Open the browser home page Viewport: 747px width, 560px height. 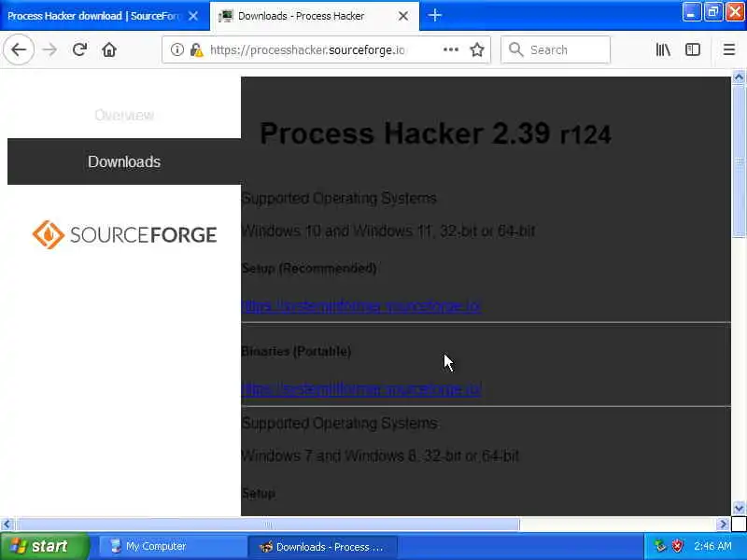109,49
